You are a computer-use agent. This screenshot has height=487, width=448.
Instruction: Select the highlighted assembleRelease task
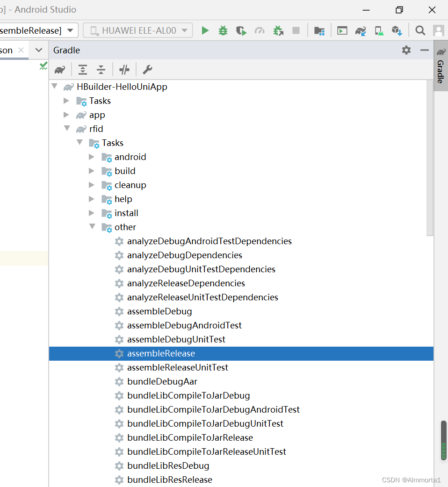coord(241,354)
